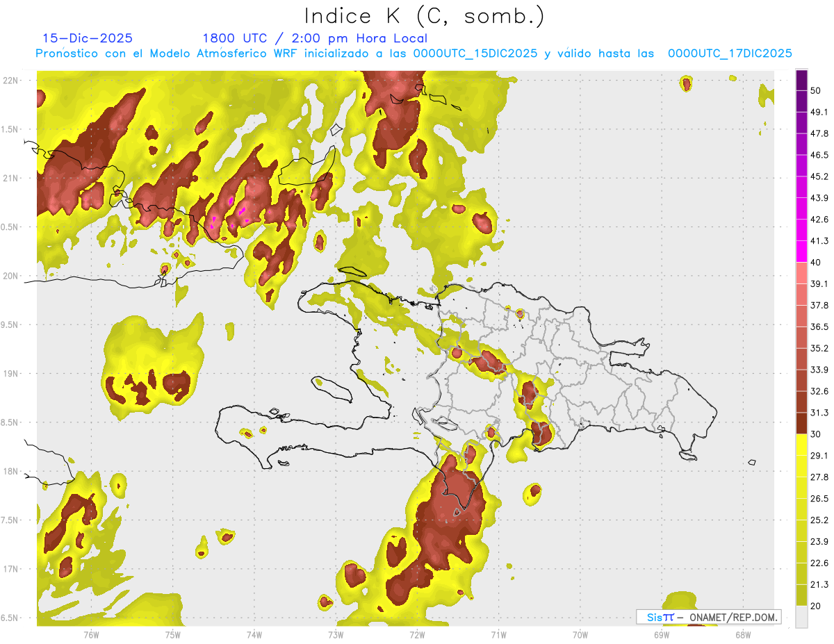Viewport: 834px width, 644px height.
Task: Click the colorbar label "46.5"
Action: pos(819,155)
